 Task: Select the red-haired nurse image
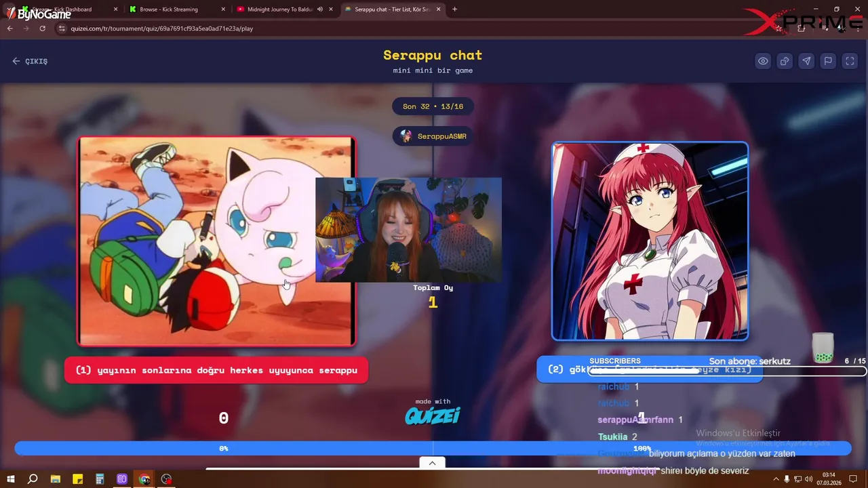(650, 241)
